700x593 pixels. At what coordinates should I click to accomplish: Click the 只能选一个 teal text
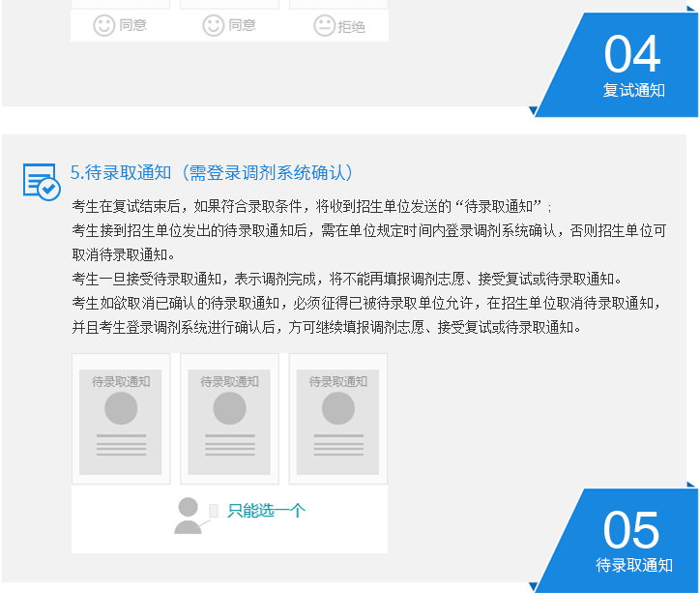(267, 511)
